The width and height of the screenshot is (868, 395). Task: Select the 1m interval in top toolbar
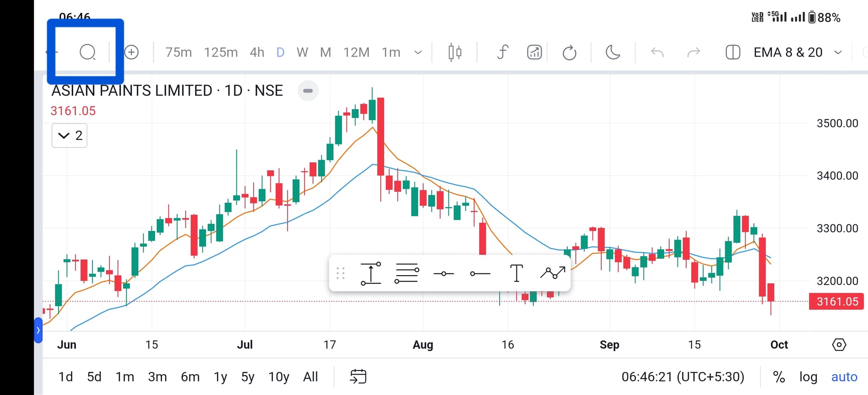tap(391, 52)
